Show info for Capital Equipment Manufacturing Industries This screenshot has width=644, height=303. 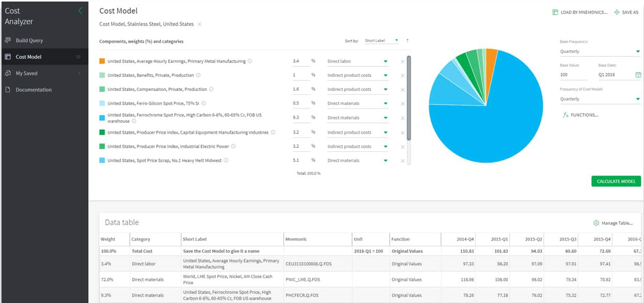click(x=273, y=132)
